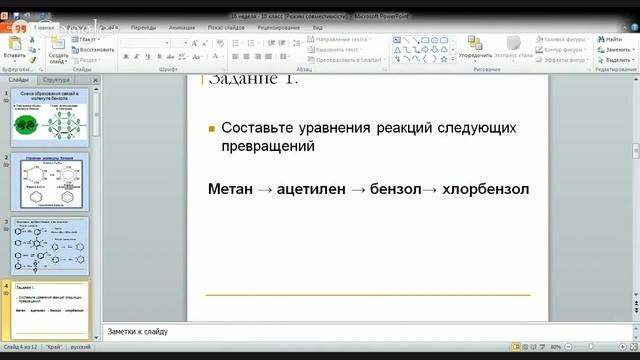Align text right in paragraph group
This screenshot has height=360, width=640.
coord(258,57)
